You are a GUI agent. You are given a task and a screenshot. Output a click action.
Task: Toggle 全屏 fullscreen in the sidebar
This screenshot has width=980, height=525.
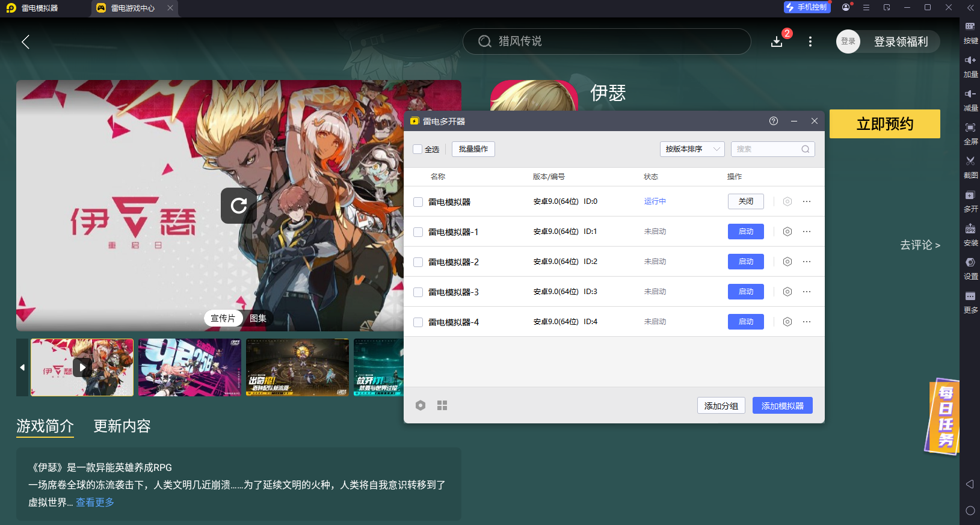(970, 134)
